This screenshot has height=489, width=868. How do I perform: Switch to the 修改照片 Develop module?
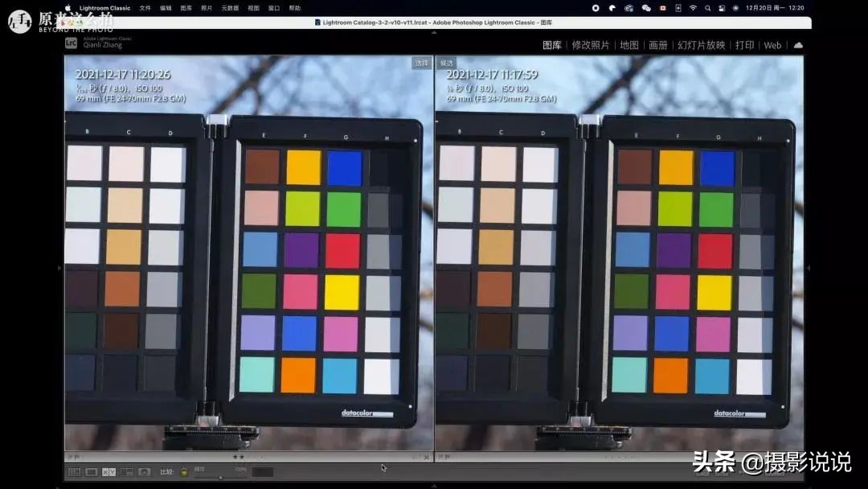590,45
